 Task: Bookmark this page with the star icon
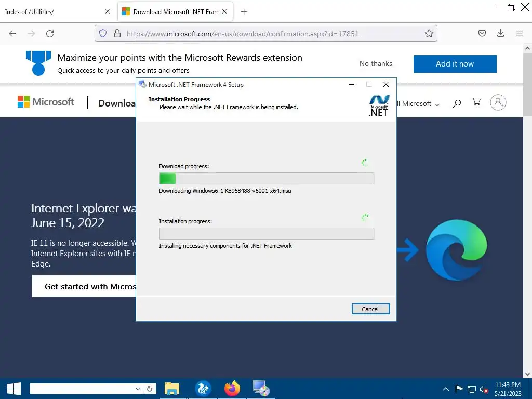429,33
